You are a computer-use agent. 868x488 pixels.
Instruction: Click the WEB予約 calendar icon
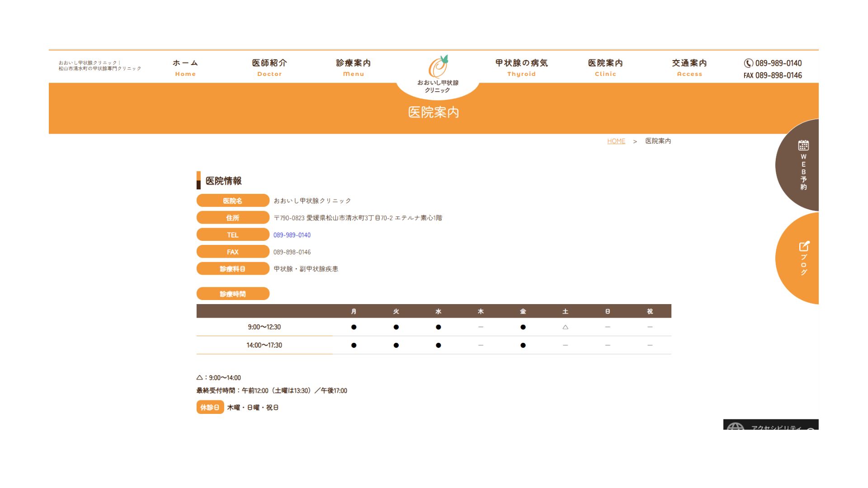pyautogui.click(x=803, y=145)
